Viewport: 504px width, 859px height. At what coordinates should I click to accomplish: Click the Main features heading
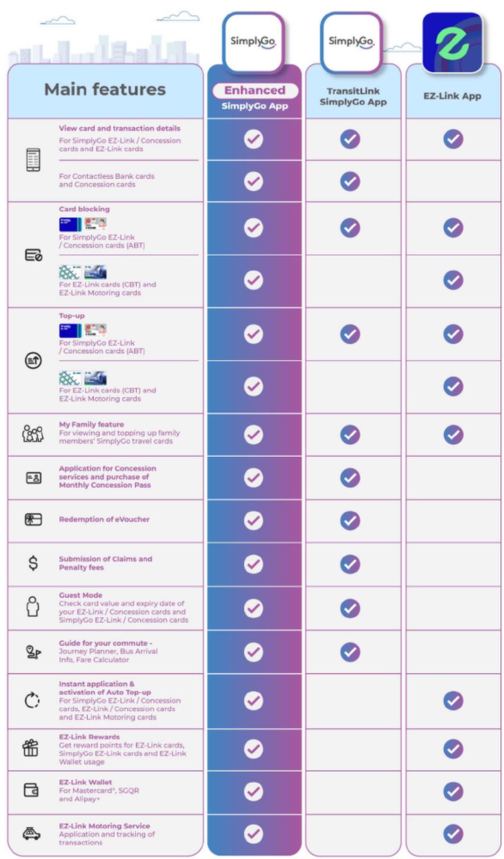[105, 89]
